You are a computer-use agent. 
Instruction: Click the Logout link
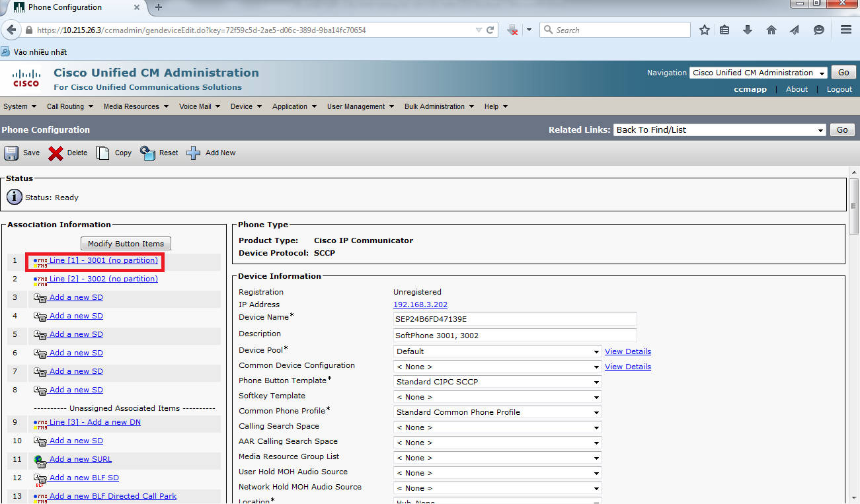pos(840,90)
